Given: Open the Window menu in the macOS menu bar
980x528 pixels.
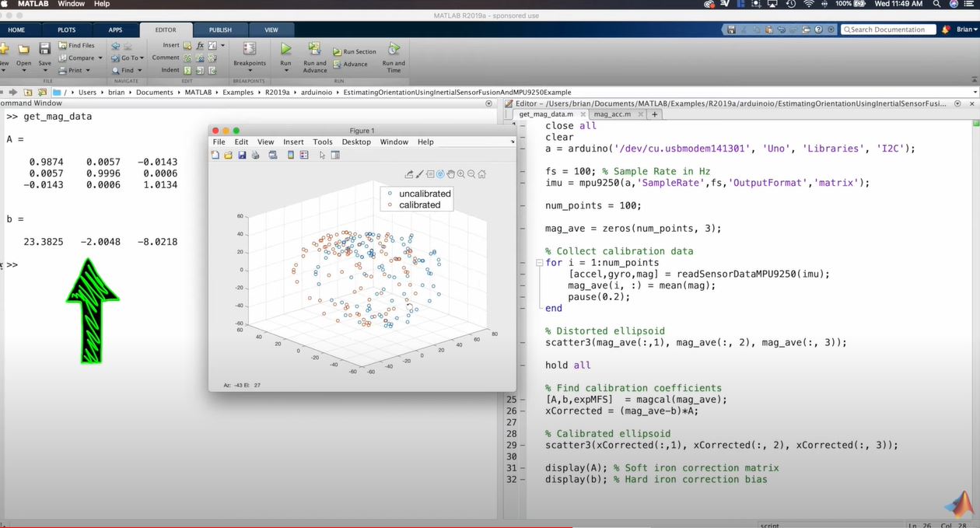Looking at the screenshot, I should 72,5.
